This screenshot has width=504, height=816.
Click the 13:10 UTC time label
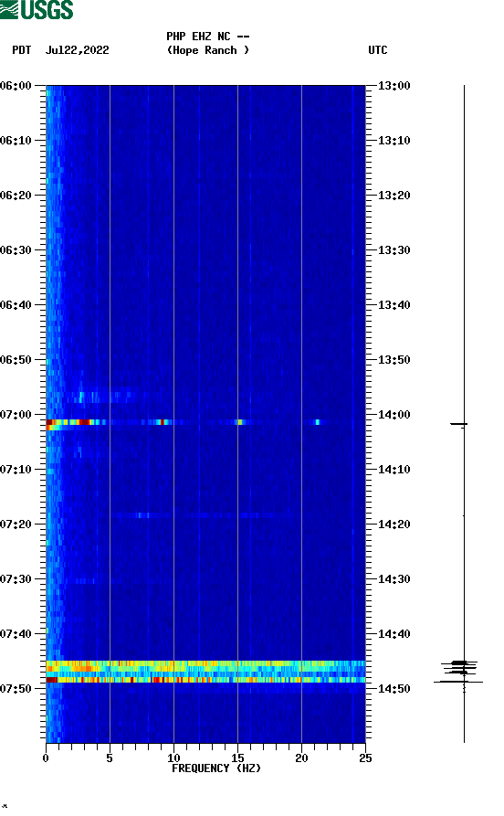[394, 141]
